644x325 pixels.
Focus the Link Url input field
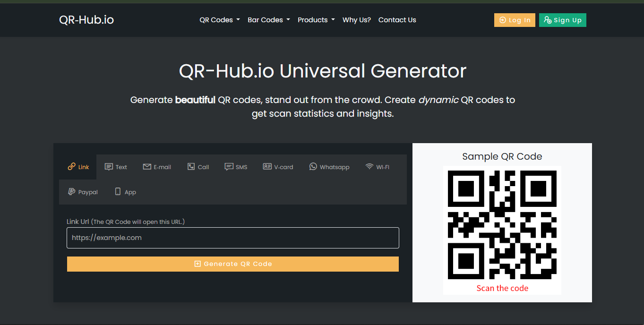pyautogui.click(x=233, y=238)
